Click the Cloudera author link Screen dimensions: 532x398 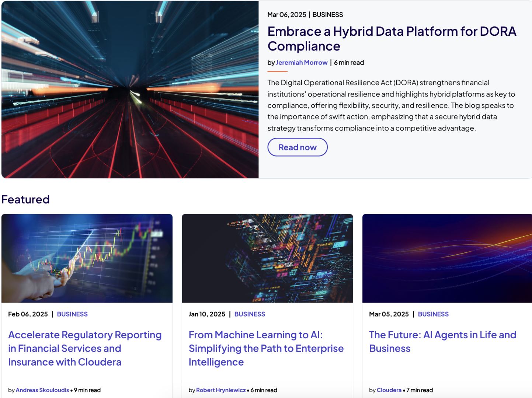click(389, 390)
